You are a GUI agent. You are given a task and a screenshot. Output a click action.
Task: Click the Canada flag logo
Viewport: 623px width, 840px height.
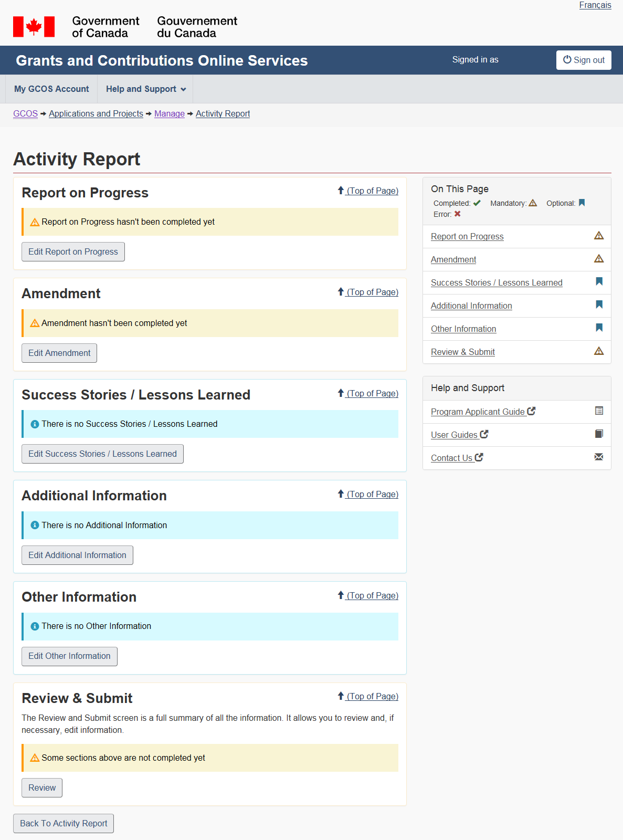34,27
